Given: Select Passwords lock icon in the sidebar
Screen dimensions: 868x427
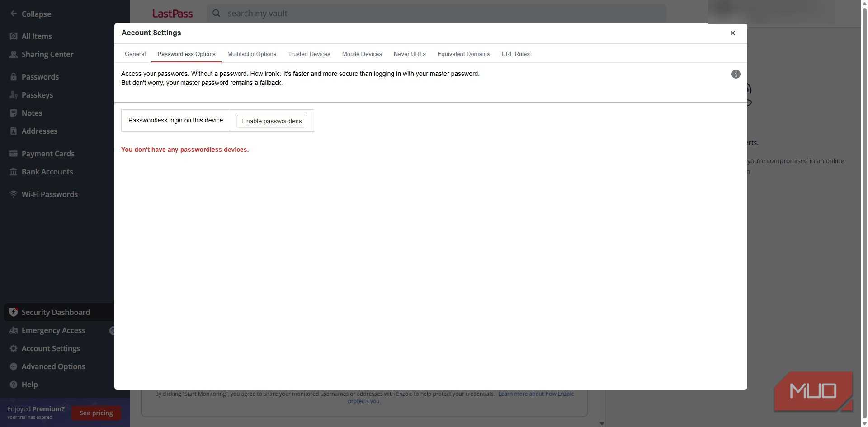Looking at the screenshot, I should (x=14, y=77).
